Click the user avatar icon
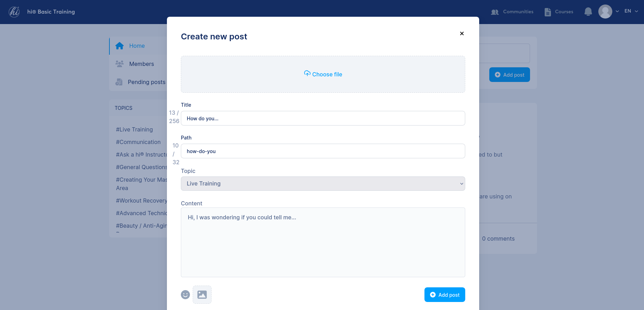The image size is (644, 310). [x=605, y=12]
